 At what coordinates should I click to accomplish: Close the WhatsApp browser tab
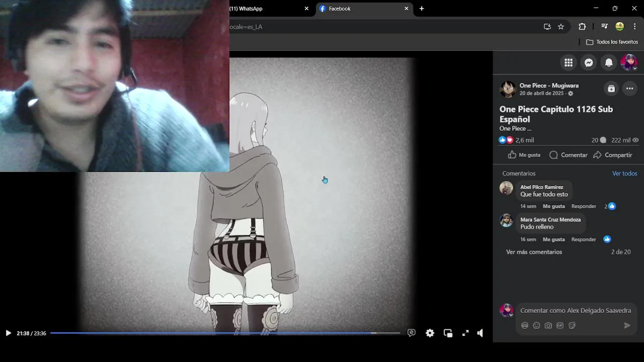coord(306,9)
